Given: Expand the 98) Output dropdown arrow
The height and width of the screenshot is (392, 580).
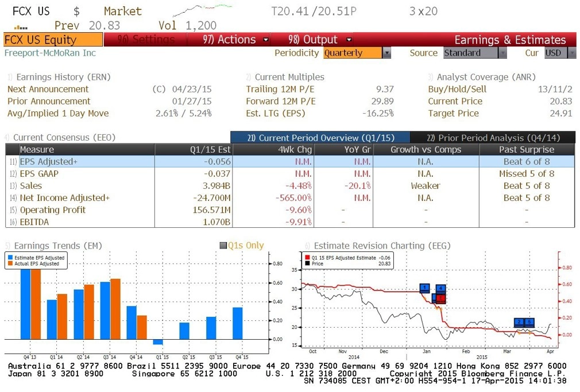Looking at the screenshot, I should (x=349, y=40).
